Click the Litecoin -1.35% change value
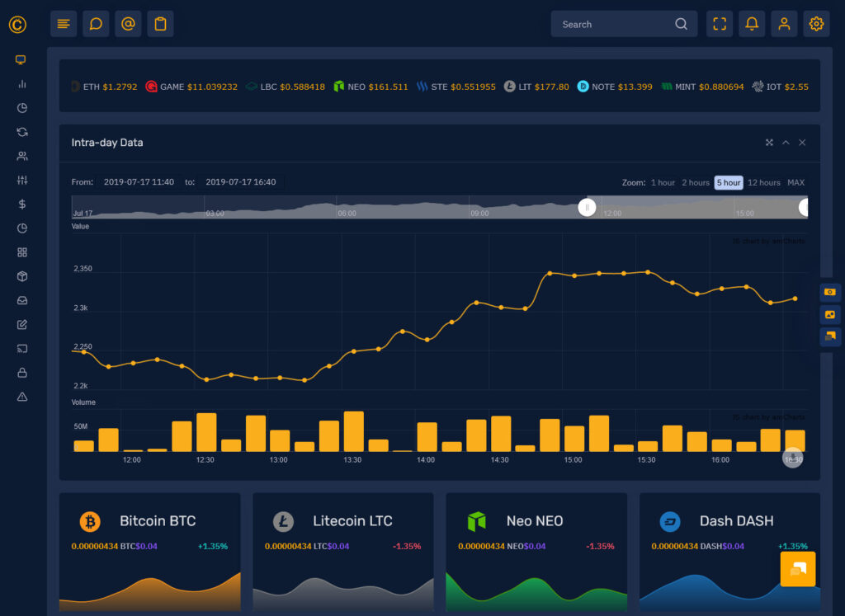This screenshot has height=616, width=845. pyautogui.click(x=407, y=546)
